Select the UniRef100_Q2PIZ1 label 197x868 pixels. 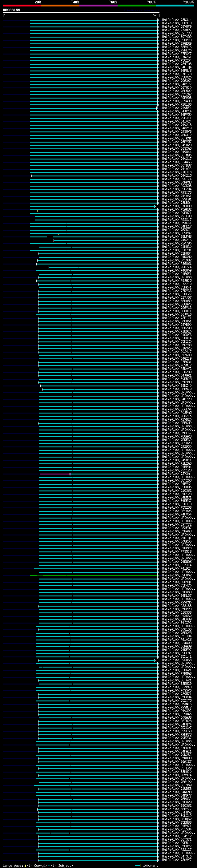coord(177,318)
